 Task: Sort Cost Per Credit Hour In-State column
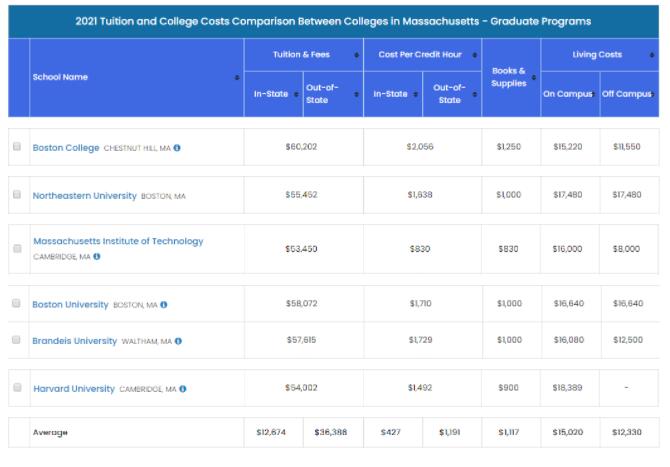416,94
